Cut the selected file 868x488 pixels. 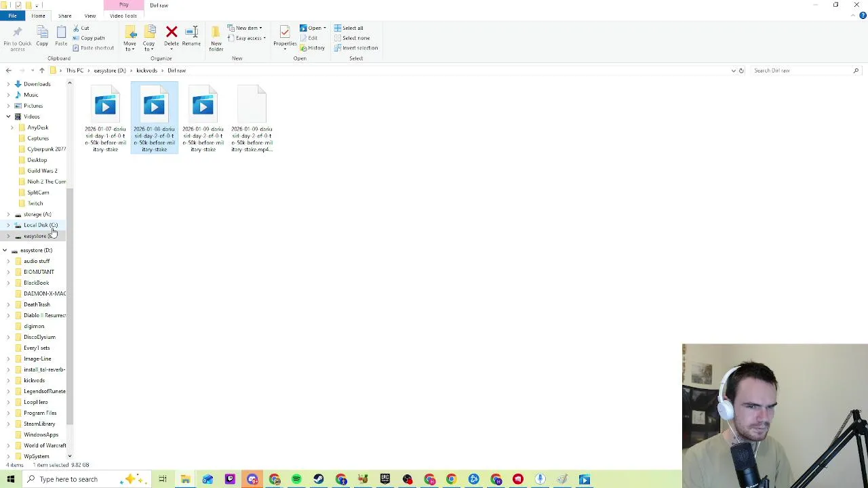tap(81, 28)
